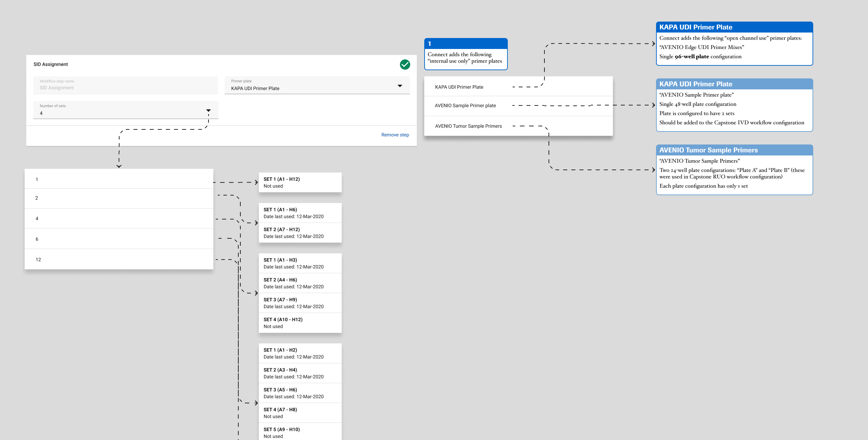The height and width of the screenshot is (440, 868).
Task: Select SET 1 (A1 - H12) marked Not used
Action: click(300, 182)
